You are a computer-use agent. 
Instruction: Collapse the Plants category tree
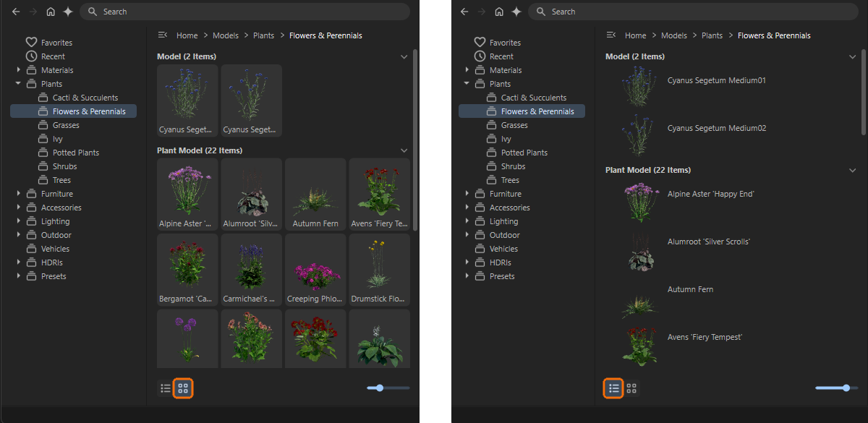coord(17,83)
